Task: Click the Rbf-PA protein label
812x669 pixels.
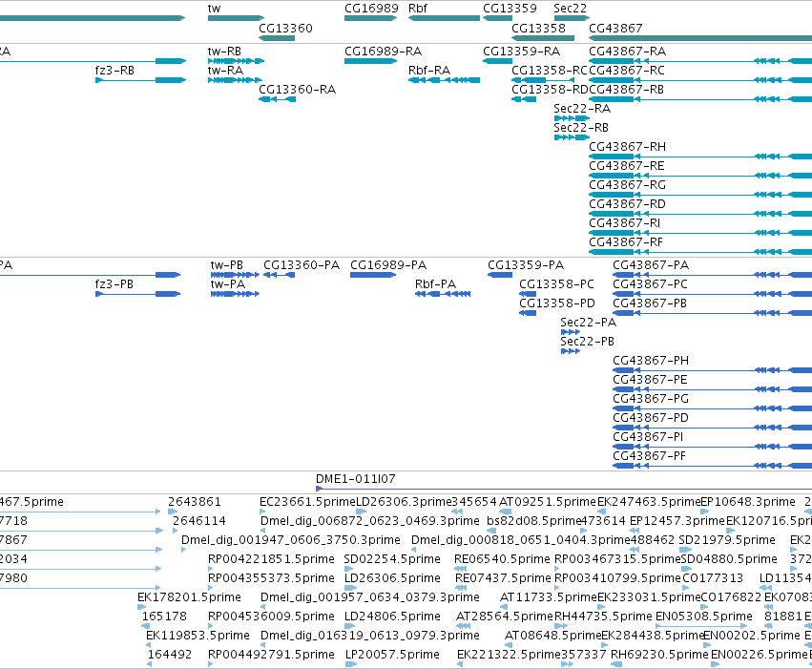Action: [435, 284]
